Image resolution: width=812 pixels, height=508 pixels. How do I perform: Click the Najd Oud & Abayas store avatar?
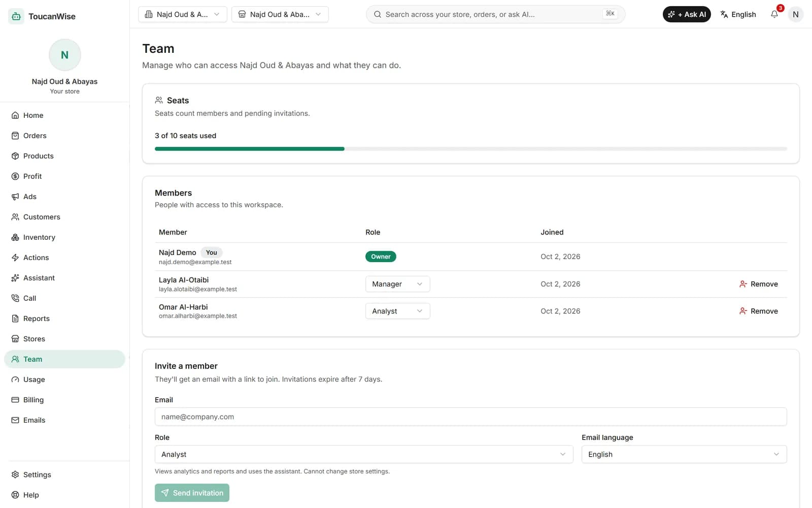coord(65,55)
